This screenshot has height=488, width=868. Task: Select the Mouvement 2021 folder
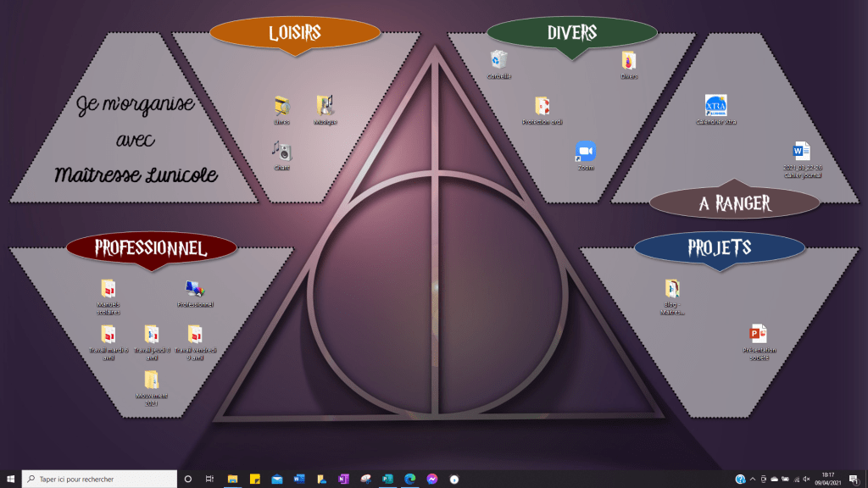coord(152,380)
